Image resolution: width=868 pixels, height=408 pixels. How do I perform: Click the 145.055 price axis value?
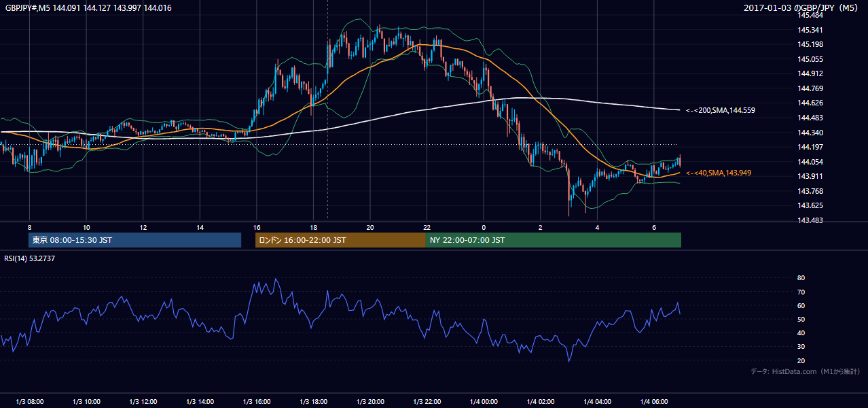click(x=812, y=59)
